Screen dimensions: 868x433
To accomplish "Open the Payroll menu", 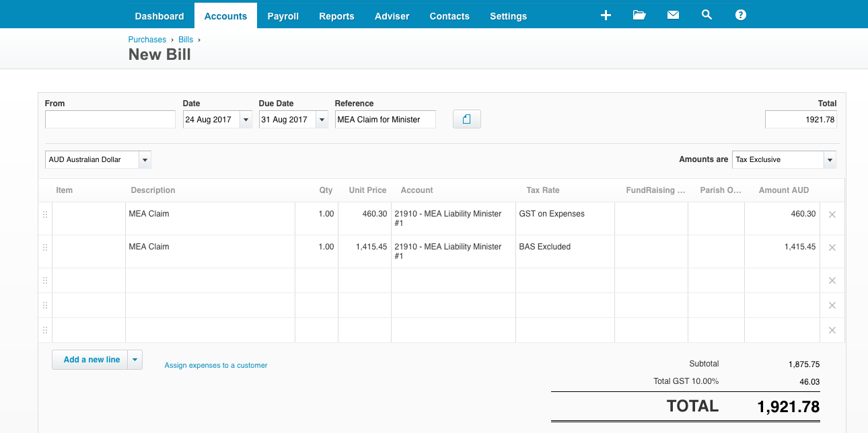I will pos(283,16).
